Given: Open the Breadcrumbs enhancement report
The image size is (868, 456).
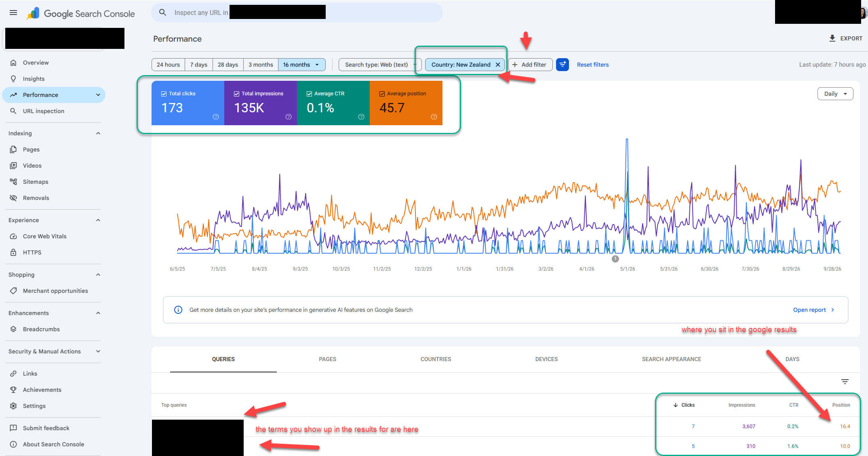Looking at the screenshot, I should coord(41,329).
